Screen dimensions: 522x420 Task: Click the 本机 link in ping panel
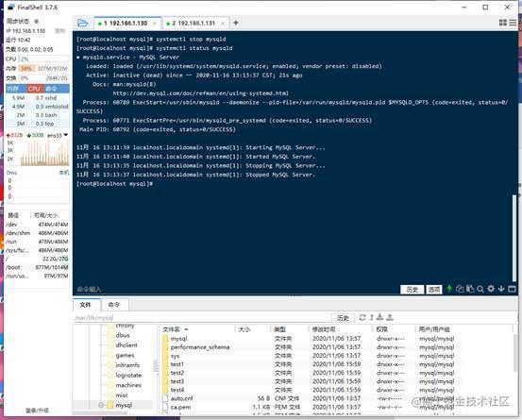[x=64, y=172]
